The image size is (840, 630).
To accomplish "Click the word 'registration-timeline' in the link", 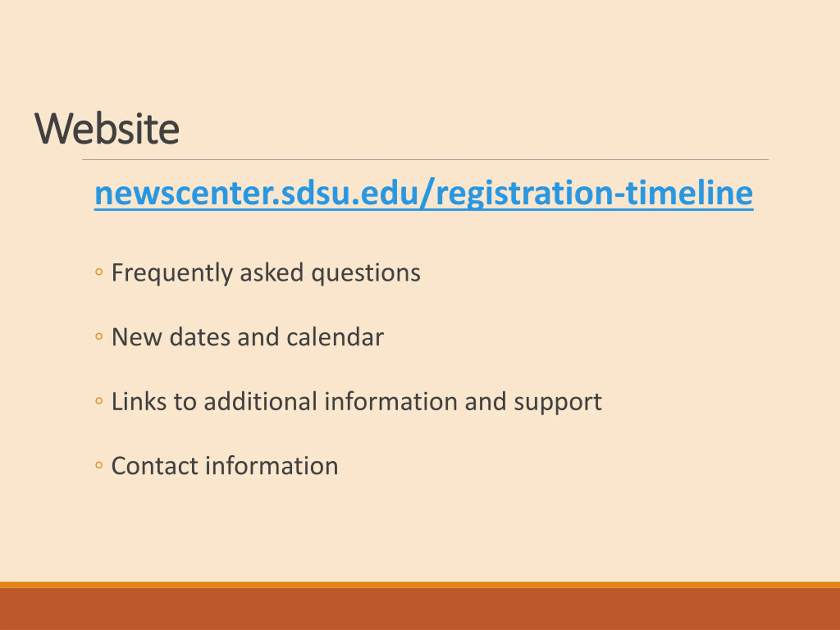I will pos(594,194).
